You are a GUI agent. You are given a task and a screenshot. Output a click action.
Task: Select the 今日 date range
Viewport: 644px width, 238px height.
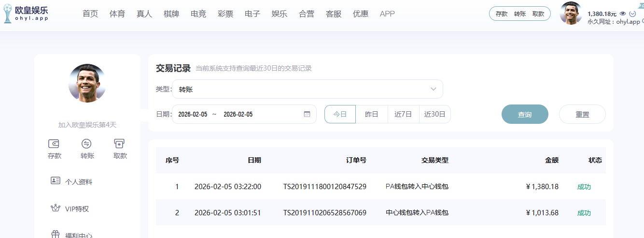coord(340,114)
